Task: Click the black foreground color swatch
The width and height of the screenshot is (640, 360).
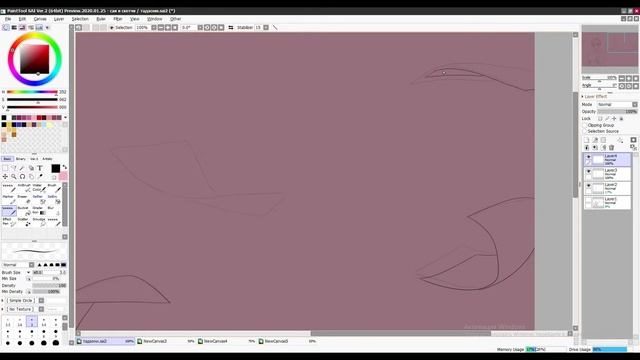Action: pyautogui.click(x=56, y=168)
